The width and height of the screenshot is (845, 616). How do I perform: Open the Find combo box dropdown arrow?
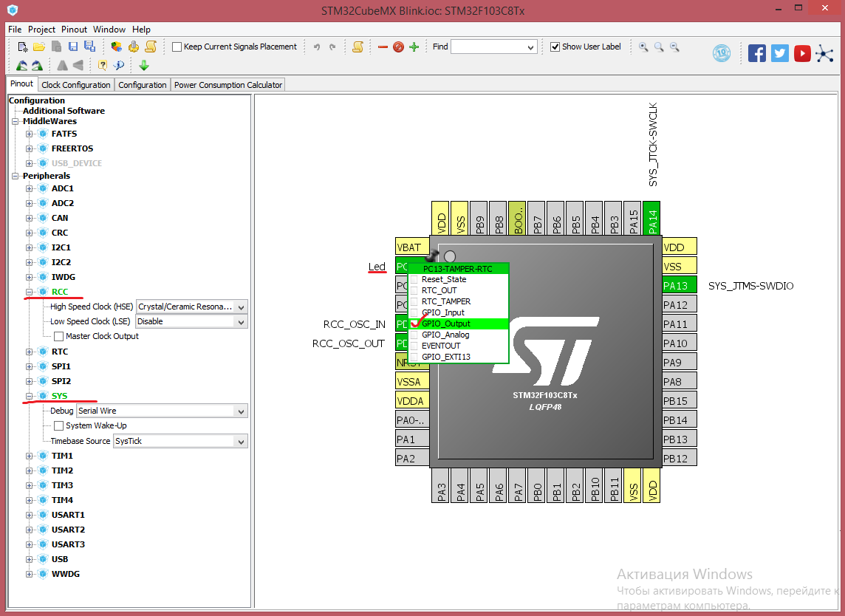point(531,47)
